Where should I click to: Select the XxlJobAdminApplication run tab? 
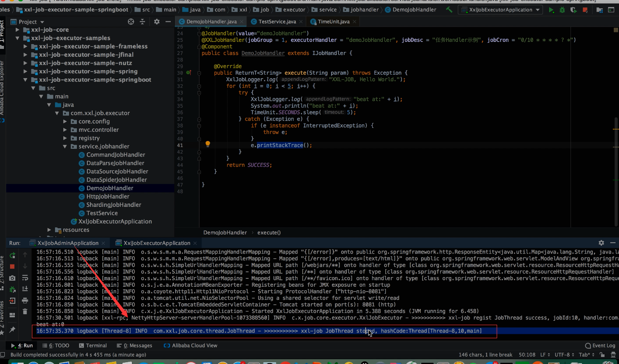tap(68, 243)
